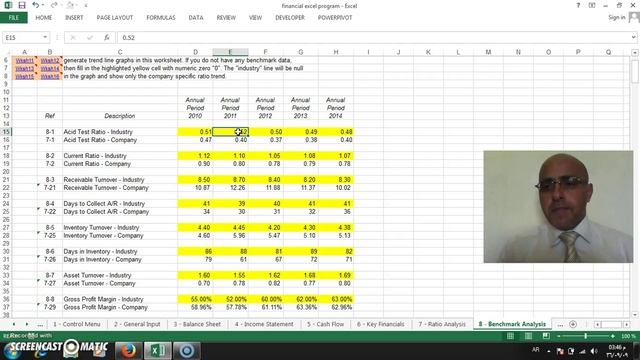Click the Enter checkmark icon in formula bar
This screenshot has height=360, width=640.
pyautogui.click(x=90, y=38)
